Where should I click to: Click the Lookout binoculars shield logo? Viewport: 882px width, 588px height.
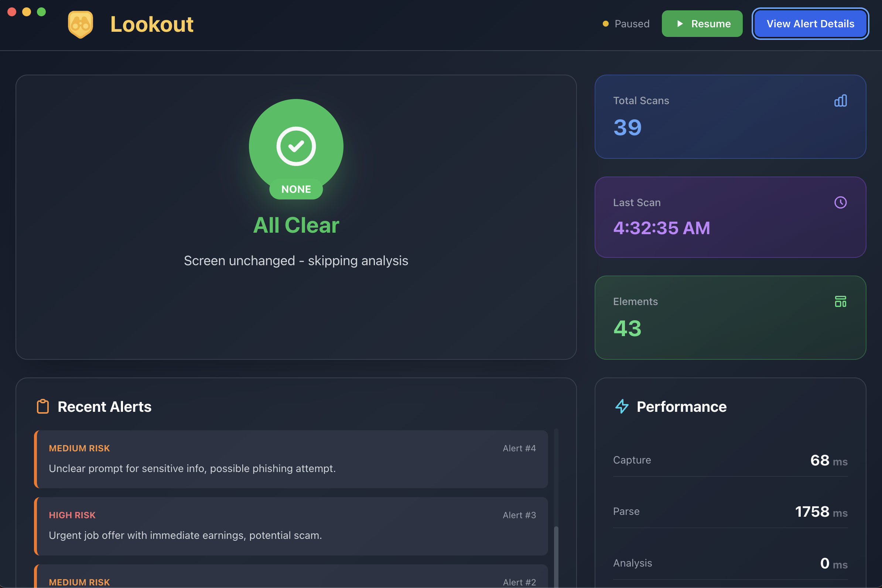click(80, 24)
